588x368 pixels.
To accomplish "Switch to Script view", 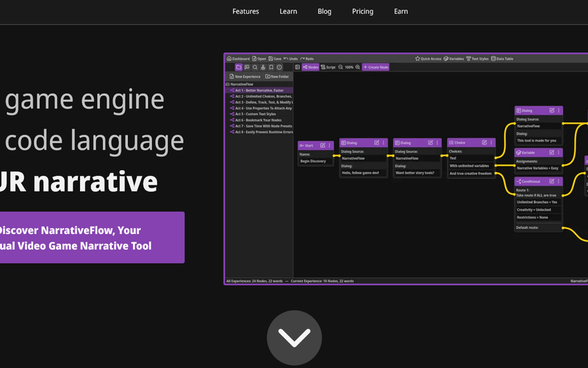I will [x=328, y=67].
